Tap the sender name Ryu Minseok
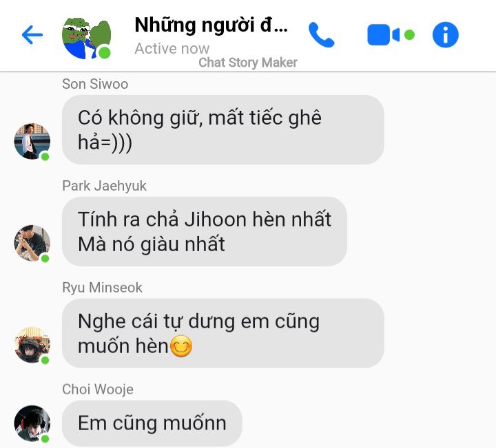496x448 pixels. [102, 288]
